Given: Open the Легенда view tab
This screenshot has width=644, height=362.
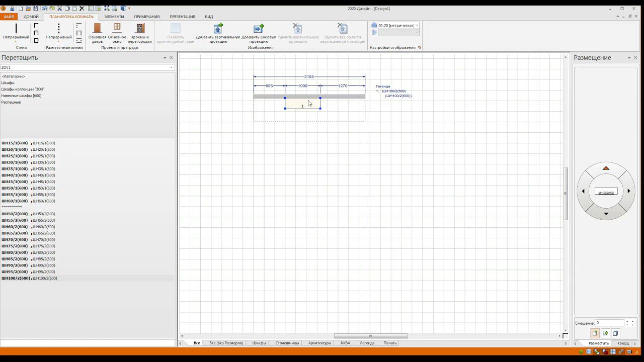Looking at the screenshot, I should coord(367,343).
